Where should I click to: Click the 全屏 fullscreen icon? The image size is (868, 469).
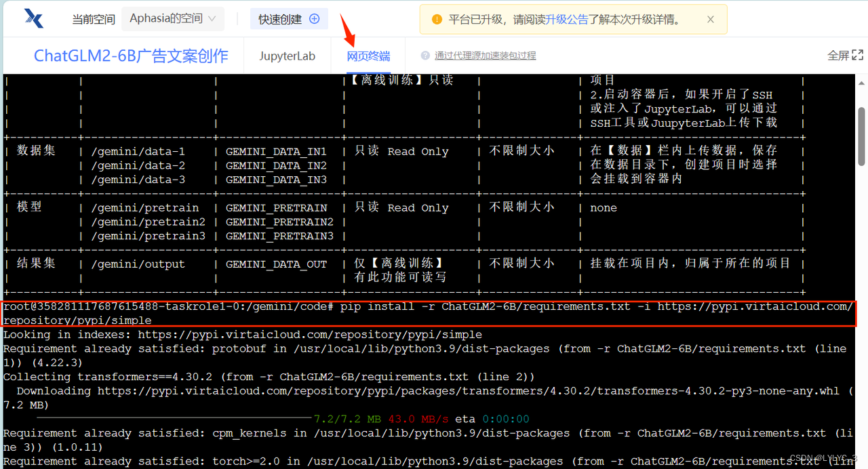point(857,55)
